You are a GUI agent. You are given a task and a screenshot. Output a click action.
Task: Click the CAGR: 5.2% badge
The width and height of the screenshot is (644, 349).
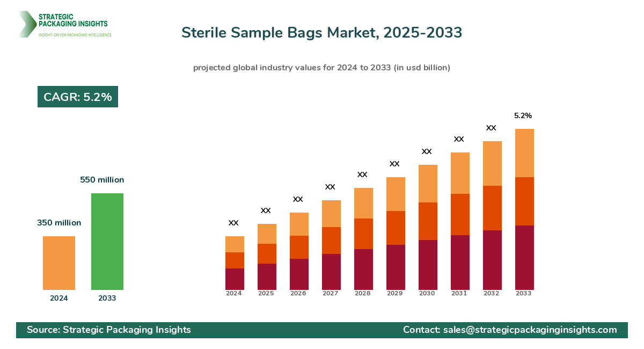78,97
